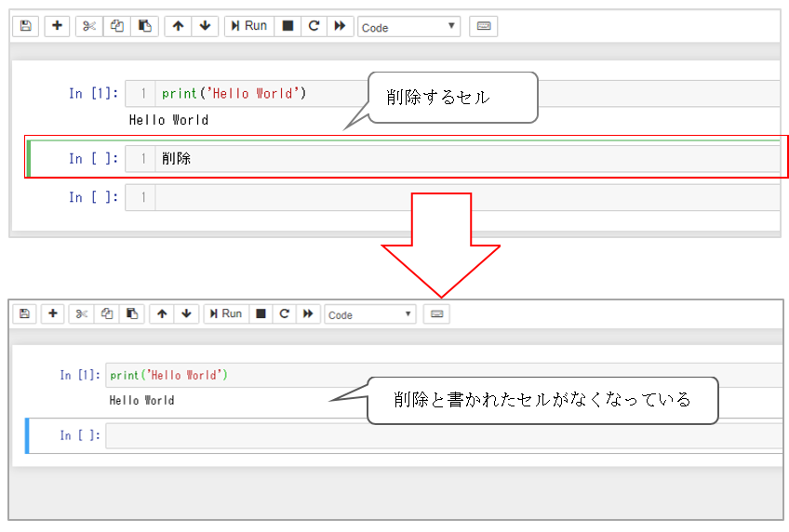Click the empty cell below the 削除 cell
Image resolution: width=789 pixels, height=532 pixels.
(465, 197)
